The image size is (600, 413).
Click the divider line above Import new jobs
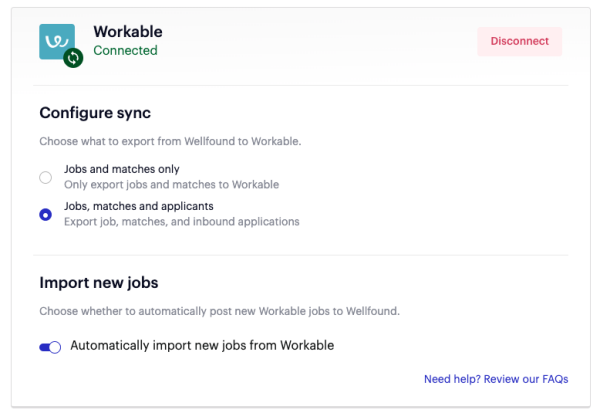(x=301, y=255)
